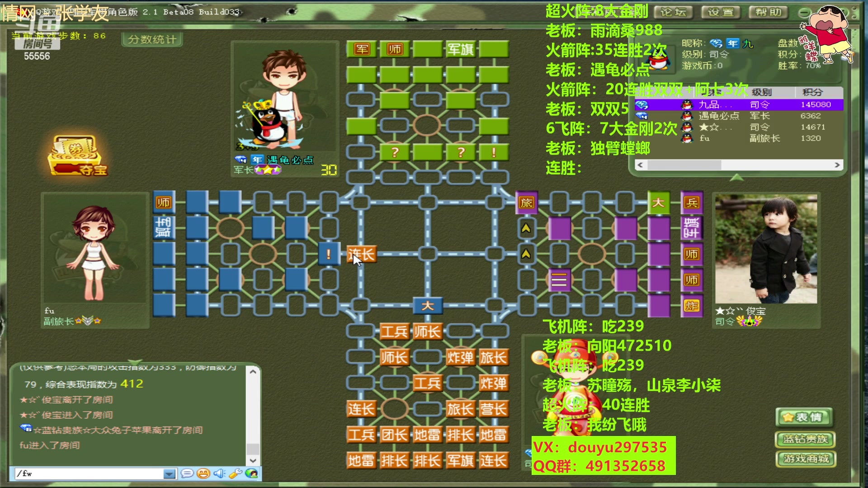Viewport: 868px width, 488px height.
Task: Select the orange 军旗 piece in bottom row
Action: (460, 461)
